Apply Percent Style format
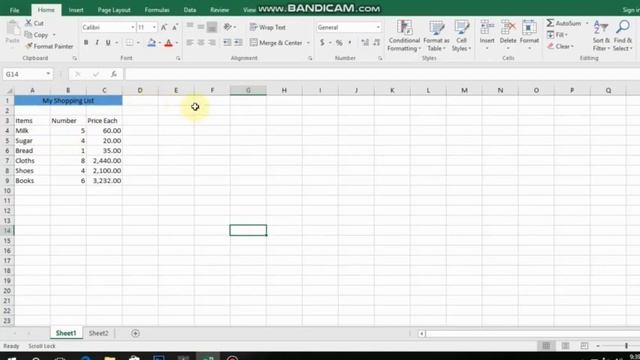The image size is (640, 360). tap(339, 42)
